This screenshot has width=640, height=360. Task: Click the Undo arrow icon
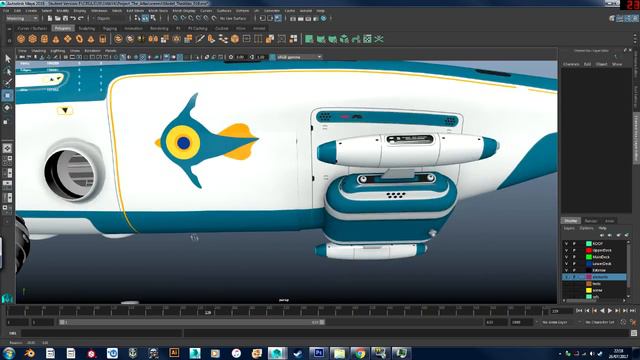tap(73, 18)
